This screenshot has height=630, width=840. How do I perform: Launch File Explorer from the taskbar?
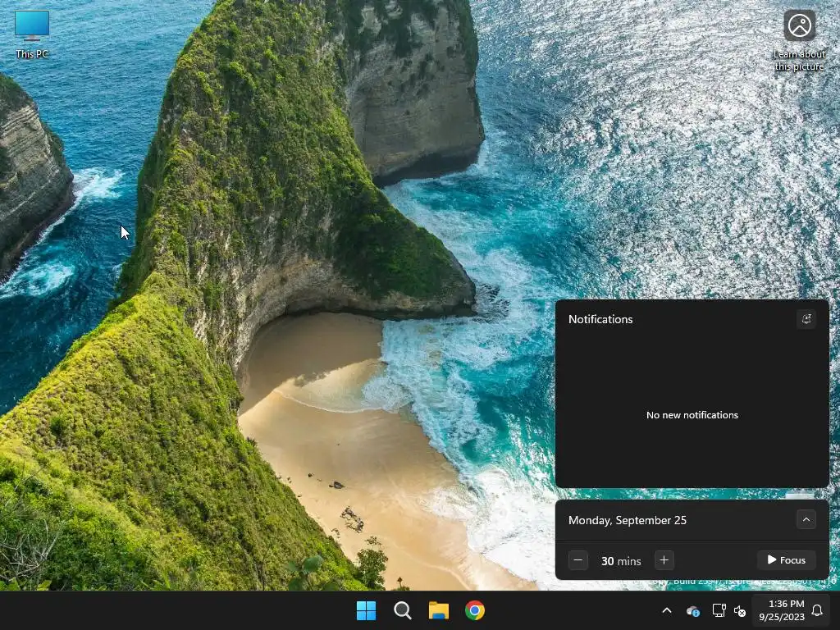point(439,610)
